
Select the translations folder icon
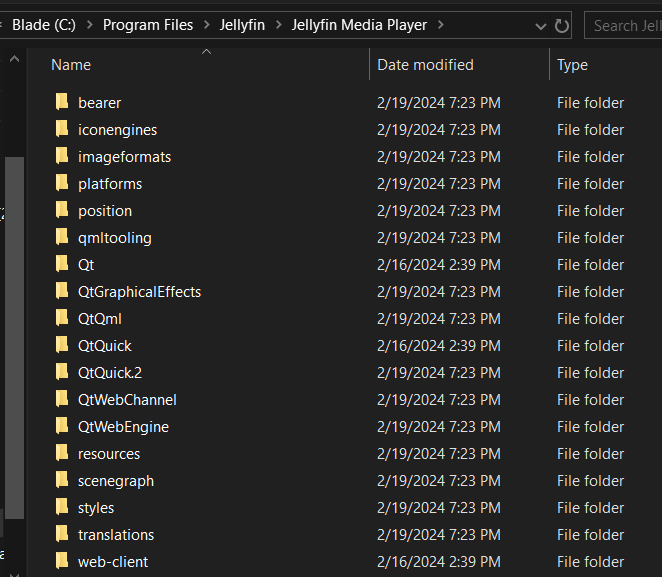62,534
